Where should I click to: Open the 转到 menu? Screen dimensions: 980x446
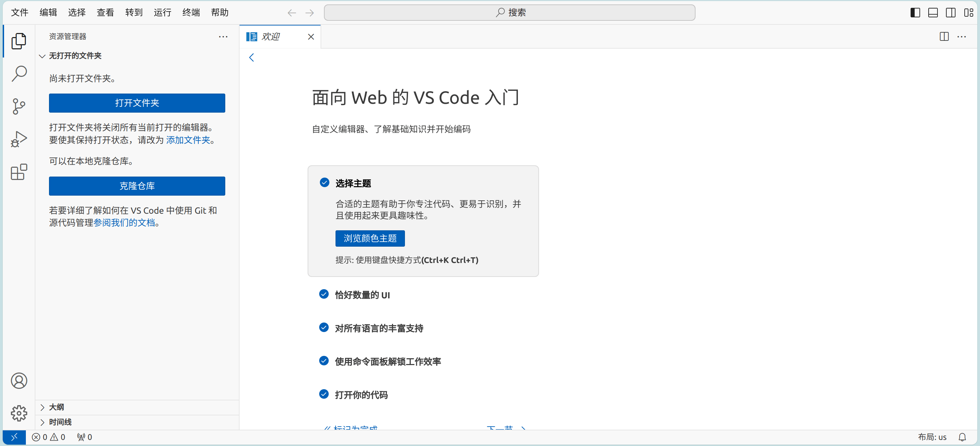click(x=134, y=13)
